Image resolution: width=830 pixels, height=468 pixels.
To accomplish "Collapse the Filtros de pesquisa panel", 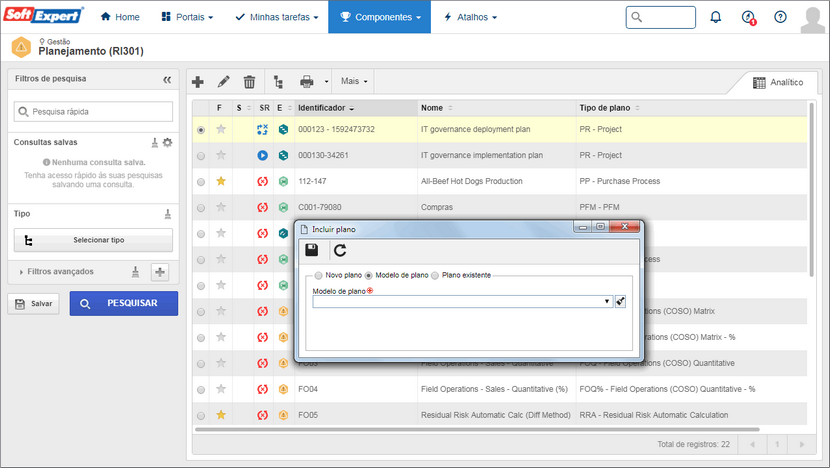I will pyautogui.click(x=167, y=79).
